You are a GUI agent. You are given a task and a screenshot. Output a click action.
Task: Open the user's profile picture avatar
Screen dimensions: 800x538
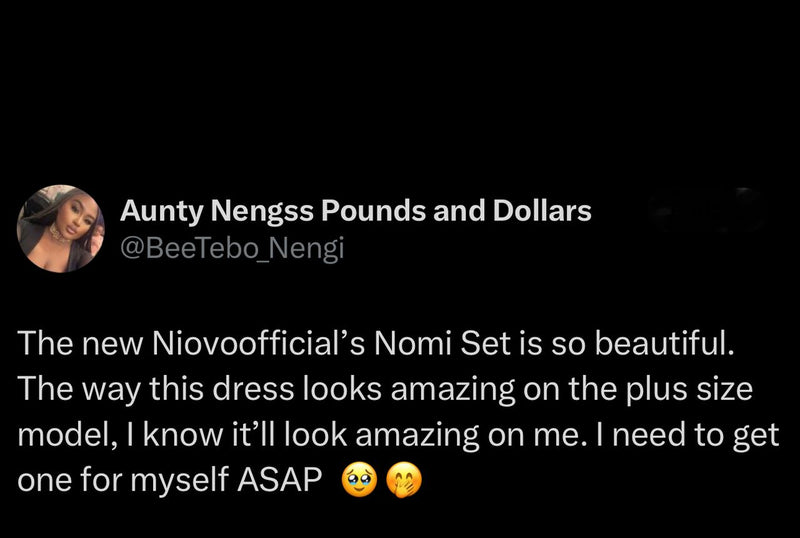click(x=61, y=228)
